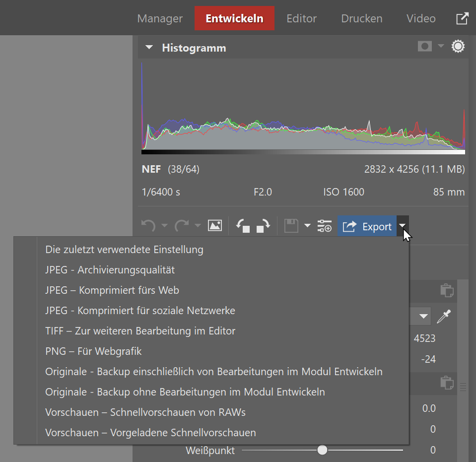
Task: Rotate the image left
Action: (x=243, y=226)
